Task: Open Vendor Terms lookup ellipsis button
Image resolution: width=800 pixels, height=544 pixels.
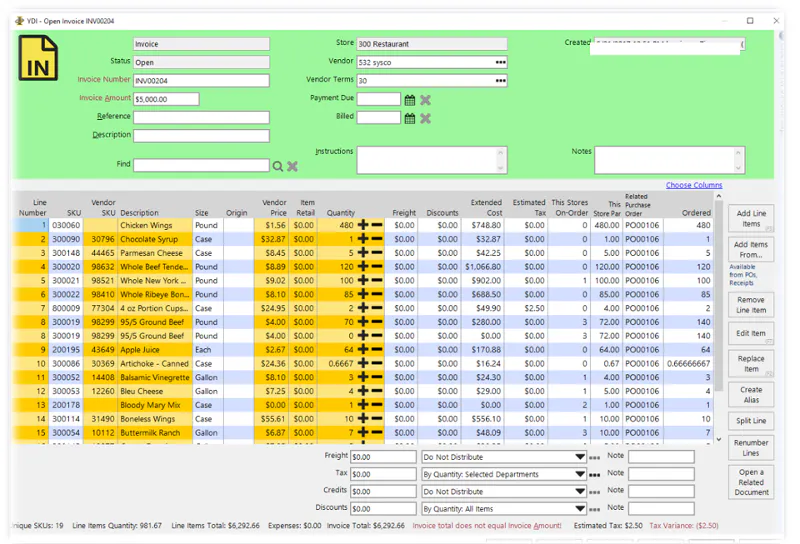Action: 501,81
